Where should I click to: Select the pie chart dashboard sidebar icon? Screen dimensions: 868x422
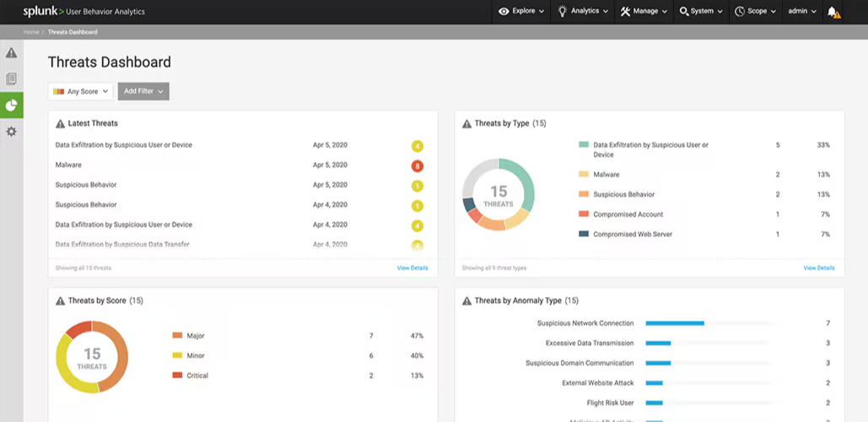click(11, 105)
